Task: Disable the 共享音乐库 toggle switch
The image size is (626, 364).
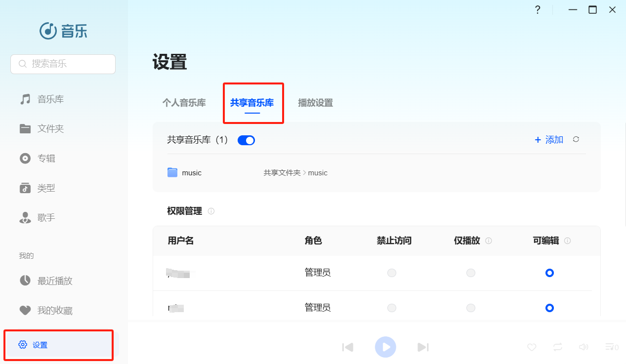Action: 246,140
